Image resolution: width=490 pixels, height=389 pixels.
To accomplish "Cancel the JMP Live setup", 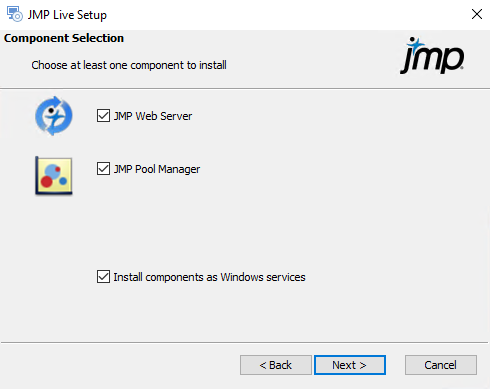I will [441, 365].
